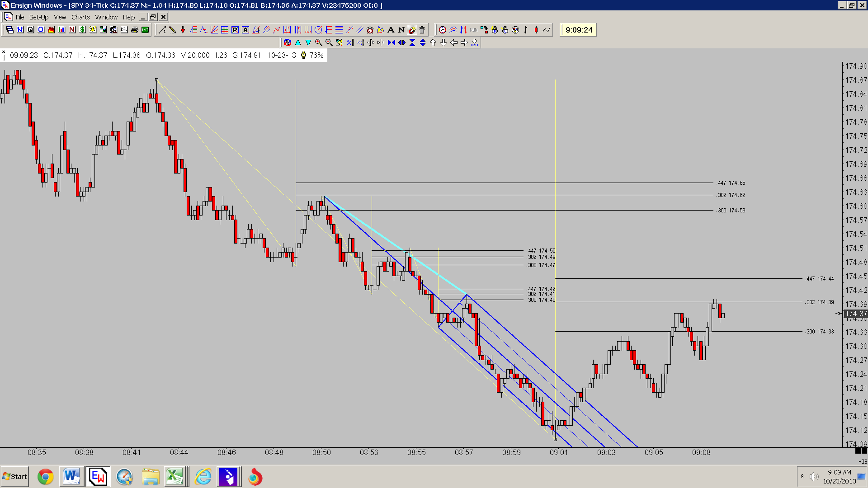
Task: Open the chart window system menu icon
Action: coord(8,17)
